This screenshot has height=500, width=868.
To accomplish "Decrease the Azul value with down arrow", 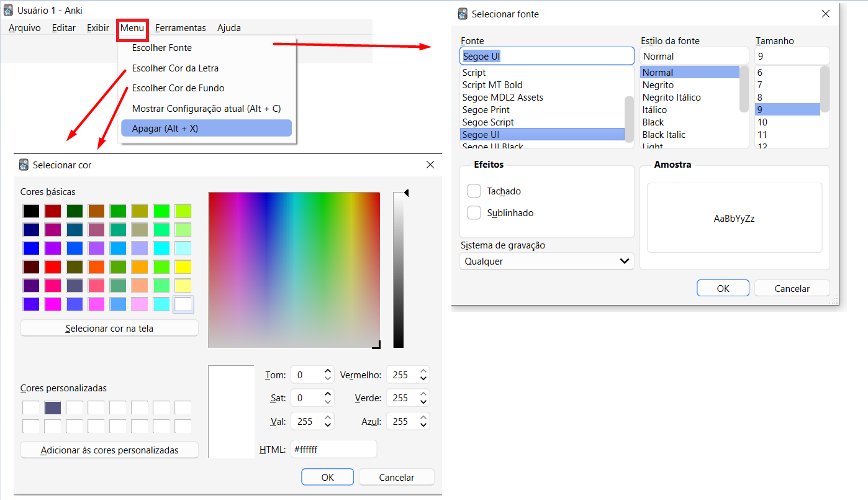I will click(x=423, y=425).
